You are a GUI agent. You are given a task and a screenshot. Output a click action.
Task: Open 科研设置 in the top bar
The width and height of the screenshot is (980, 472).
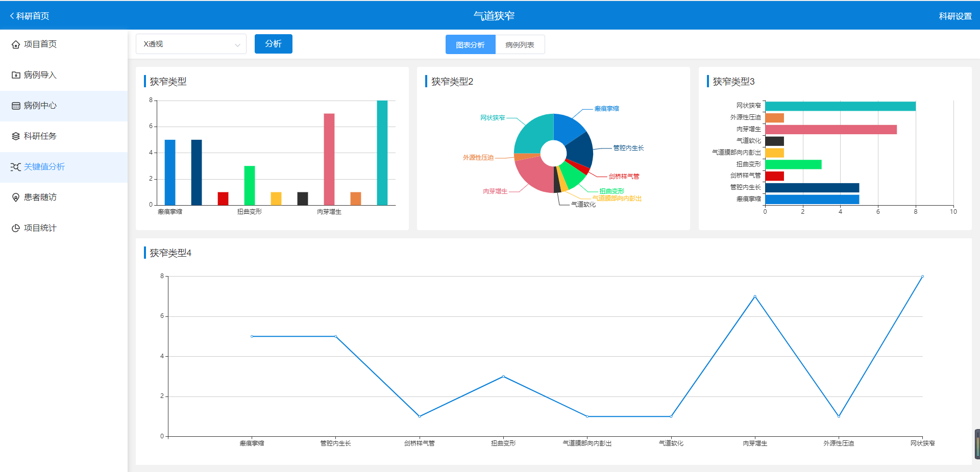[x=955, y=16]
